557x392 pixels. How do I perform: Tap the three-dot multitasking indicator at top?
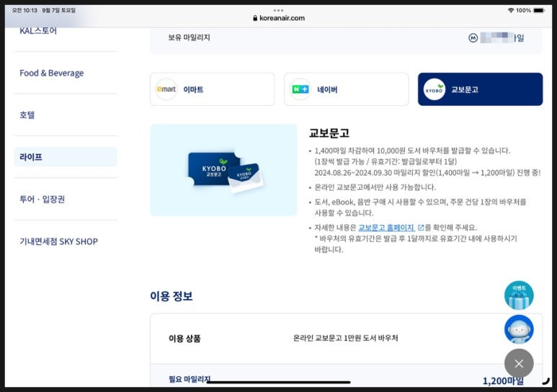[x=278, y=10]
